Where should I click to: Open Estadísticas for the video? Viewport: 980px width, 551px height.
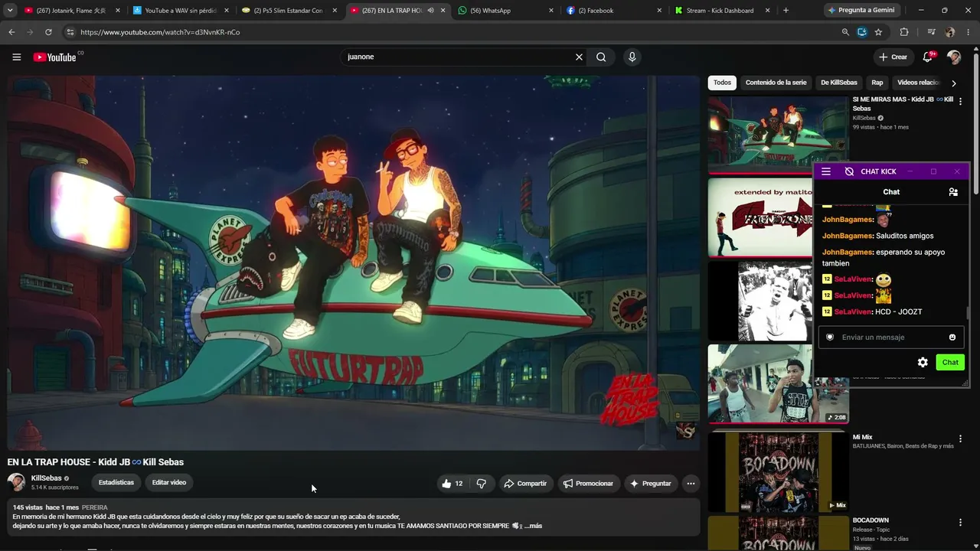[x=116, y=483]
